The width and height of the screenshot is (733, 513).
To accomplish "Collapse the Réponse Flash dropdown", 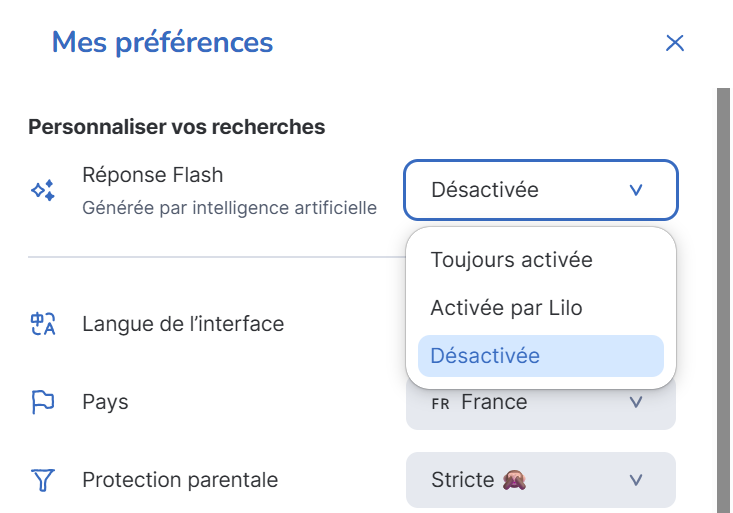I will pyautogui.click(x=540, y=190).
